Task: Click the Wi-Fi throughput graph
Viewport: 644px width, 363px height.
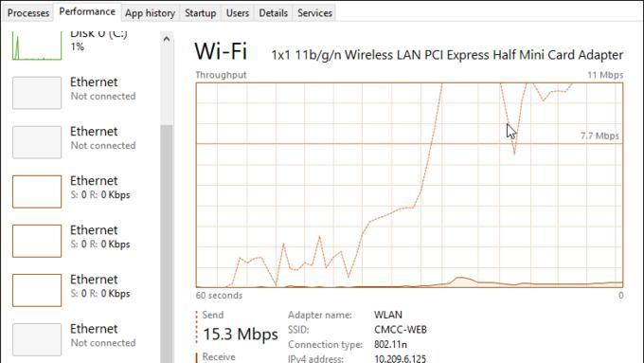Action: click(409, 185)
